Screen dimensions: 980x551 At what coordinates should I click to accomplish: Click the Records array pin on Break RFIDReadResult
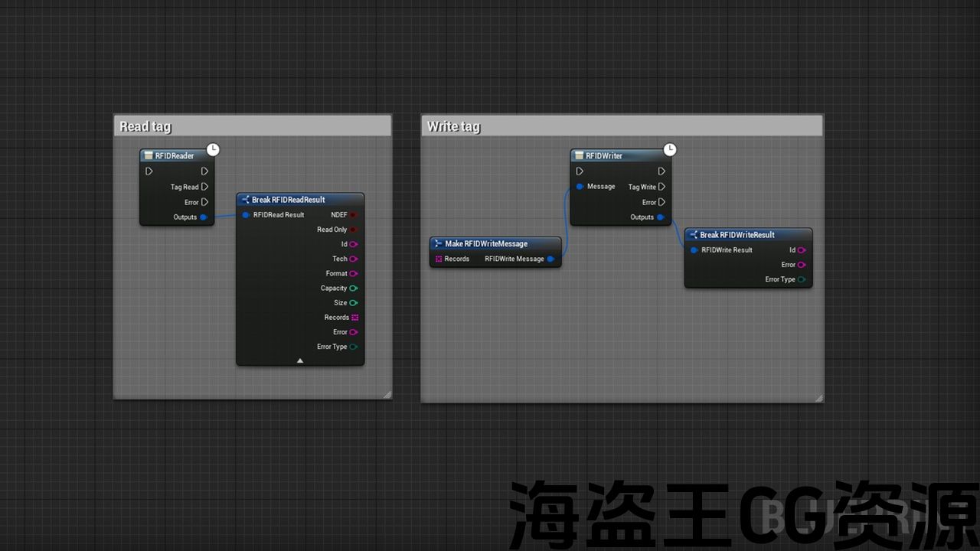[x=354, y=318]
